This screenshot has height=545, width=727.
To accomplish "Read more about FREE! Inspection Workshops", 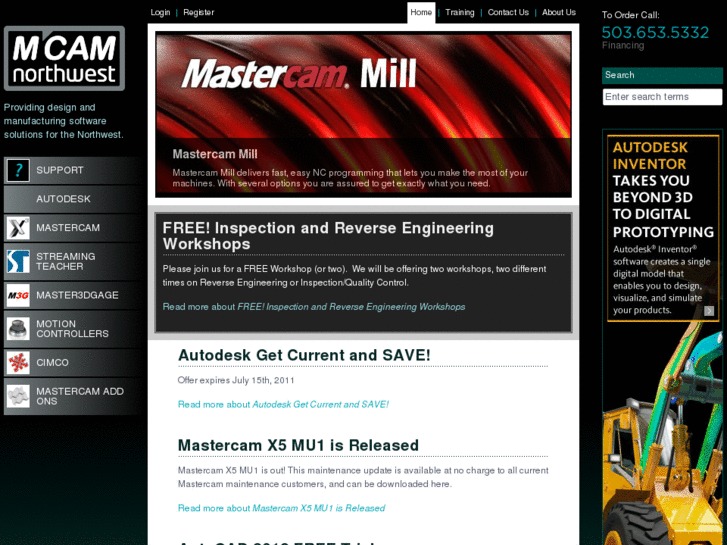I will tap(313, 307).
